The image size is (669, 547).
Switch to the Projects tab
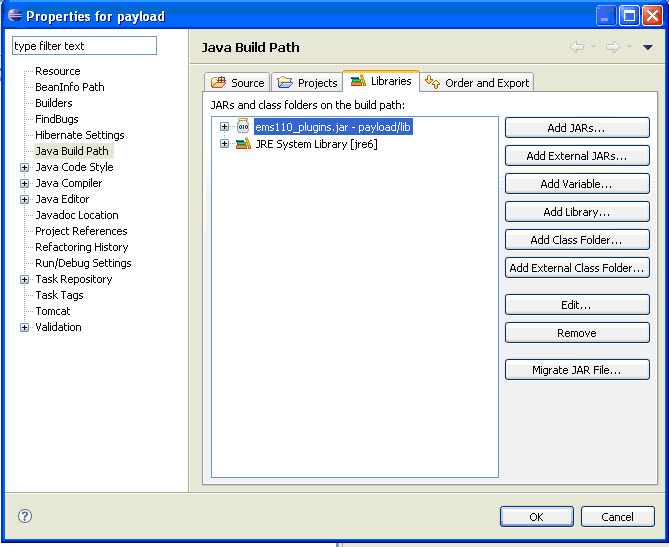click(x=307, y=82)
